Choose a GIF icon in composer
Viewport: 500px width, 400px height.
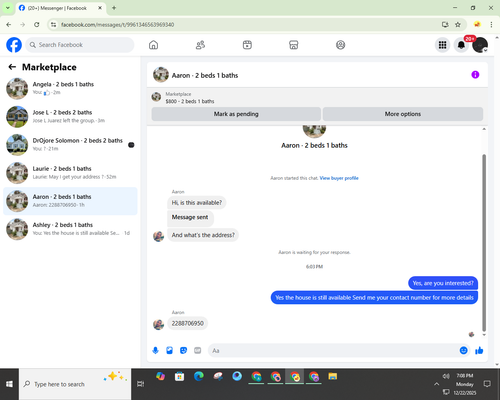click(x=198, y=350)
